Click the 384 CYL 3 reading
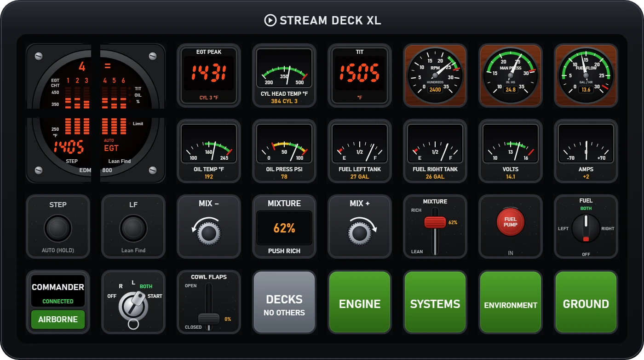 click(284, 101)
